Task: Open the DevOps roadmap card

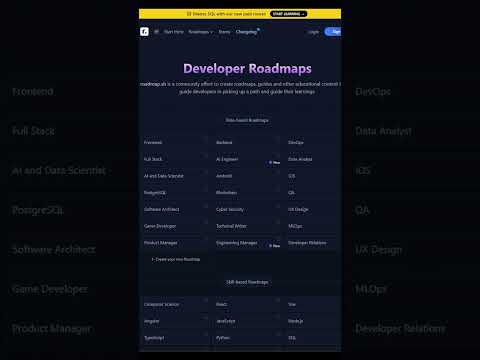Action: tap(313, 142)
